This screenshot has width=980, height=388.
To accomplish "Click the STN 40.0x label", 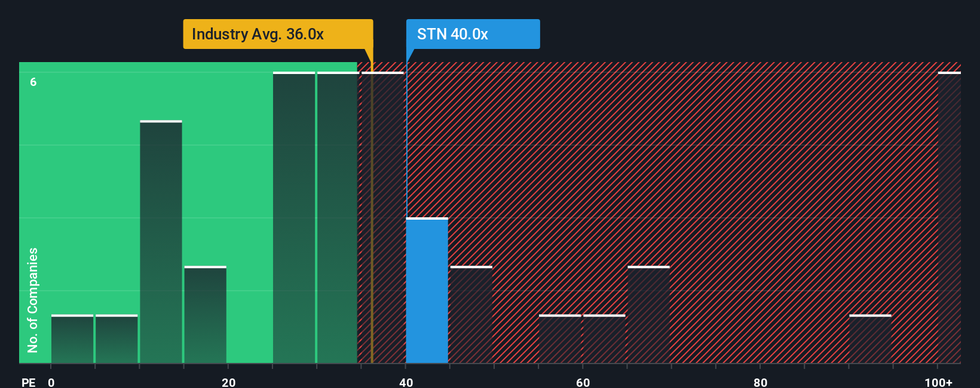I will (x=473, y=34).
